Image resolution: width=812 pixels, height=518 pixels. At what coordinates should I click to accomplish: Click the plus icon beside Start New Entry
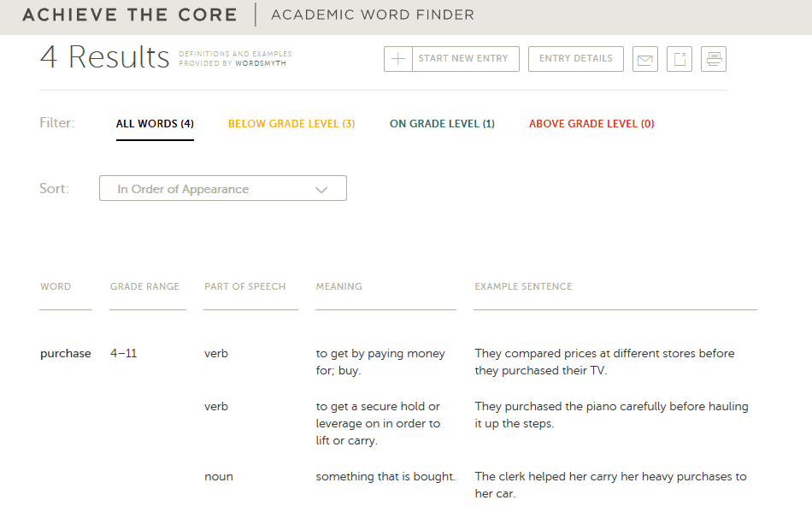click(397, 59)
